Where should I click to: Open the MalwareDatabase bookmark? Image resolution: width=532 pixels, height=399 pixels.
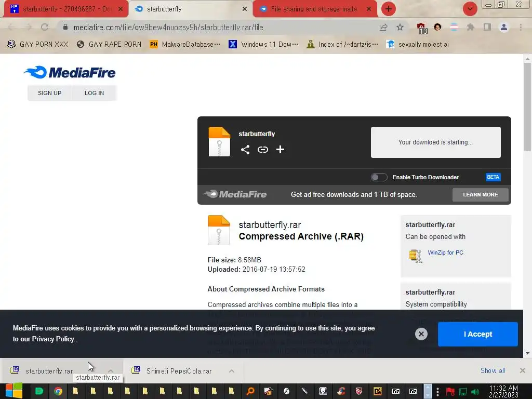coord(185,45)
